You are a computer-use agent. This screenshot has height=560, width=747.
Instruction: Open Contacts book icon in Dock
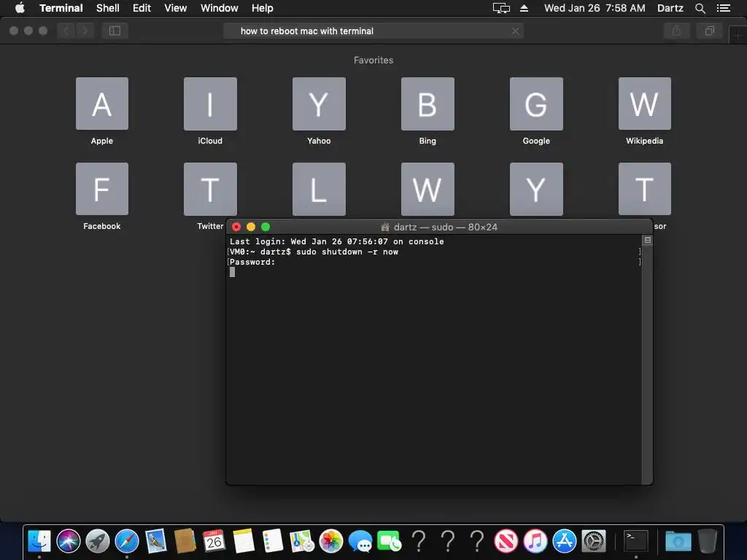[x=185, y=541]
